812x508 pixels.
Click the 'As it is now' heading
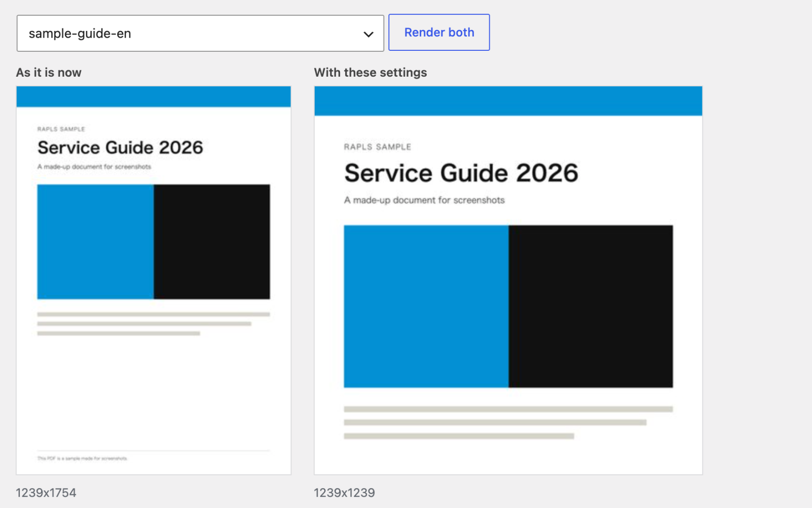coord(49,73)
